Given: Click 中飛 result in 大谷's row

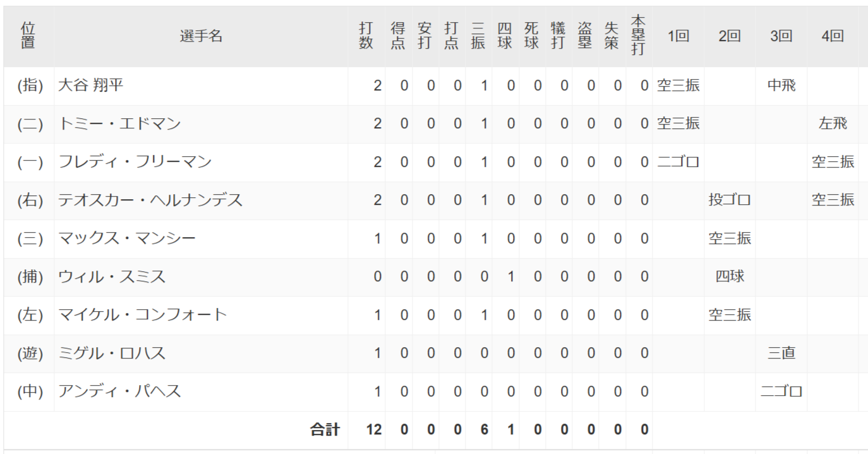Looking at the screenshot, I should 781,85.
